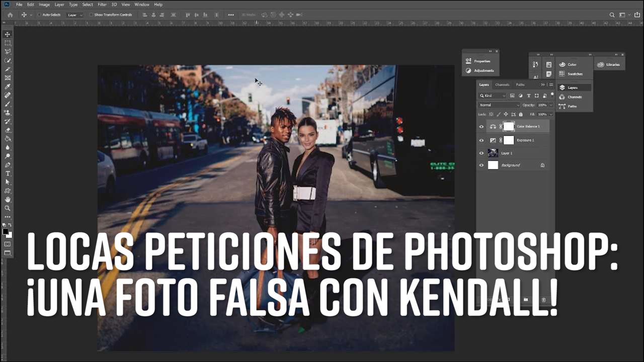Select the Crop tool

pyautogui.click(x=8, y=68)
